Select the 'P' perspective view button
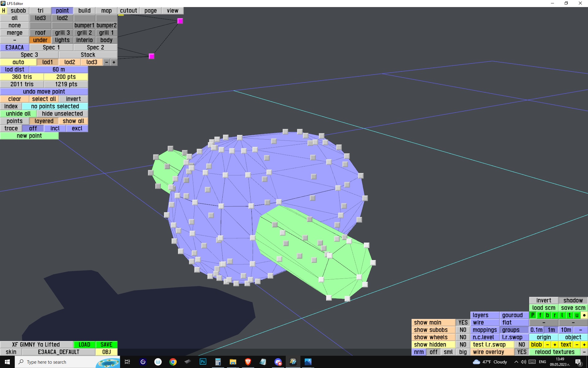Viewport: 588px width, 368px height. click(533, 315)
